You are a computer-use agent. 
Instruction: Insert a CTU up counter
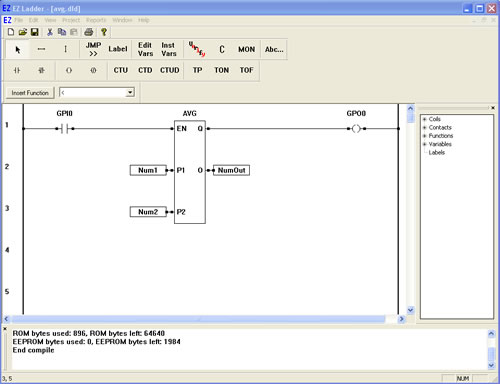point(121,70)
